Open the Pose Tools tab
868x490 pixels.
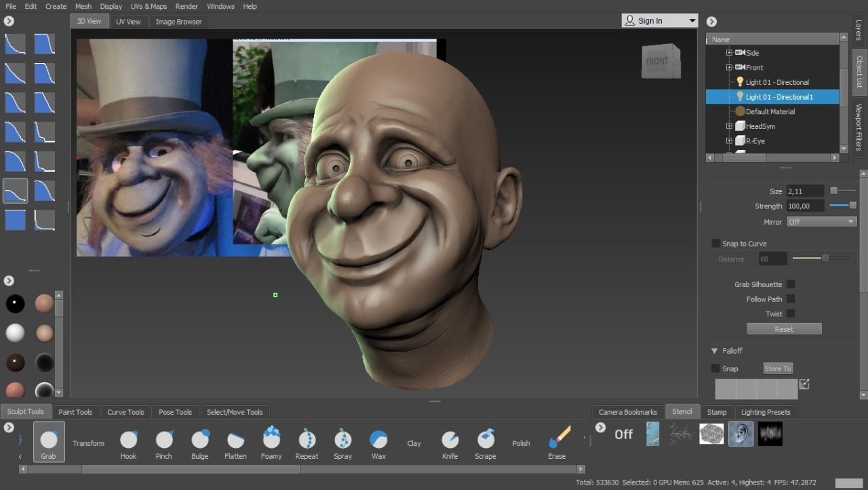pos(175,412)
